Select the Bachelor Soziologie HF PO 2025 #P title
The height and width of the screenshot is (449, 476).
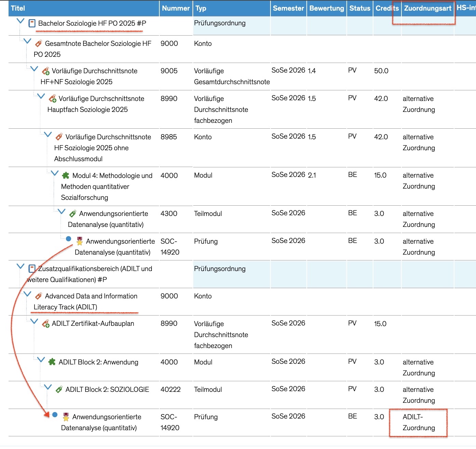point(92,23)
